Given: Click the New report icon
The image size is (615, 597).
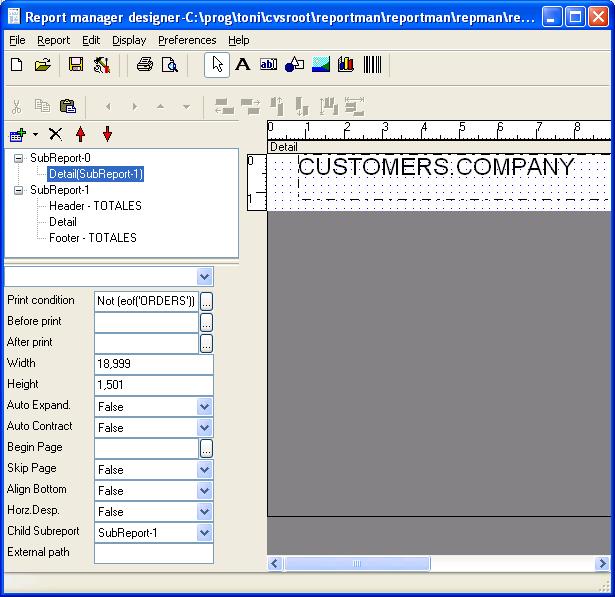Looking at the screenshot, I should tap(16, 65).
